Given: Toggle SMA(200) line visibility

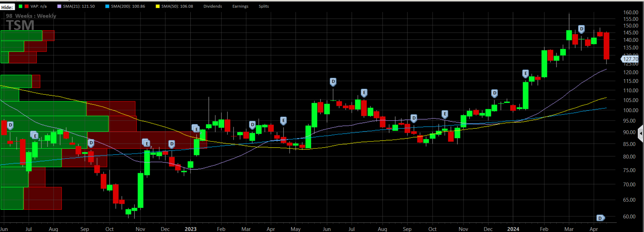Looking at the screenshot, I should pos(125,6).
